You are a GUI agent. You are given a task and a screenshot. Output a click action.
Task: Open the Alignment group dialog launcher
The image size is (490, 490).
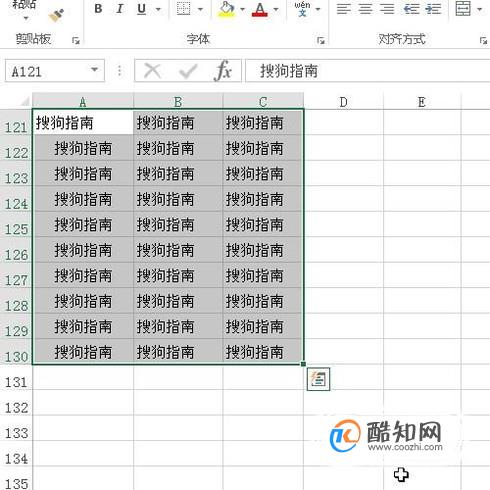[483, 41]
